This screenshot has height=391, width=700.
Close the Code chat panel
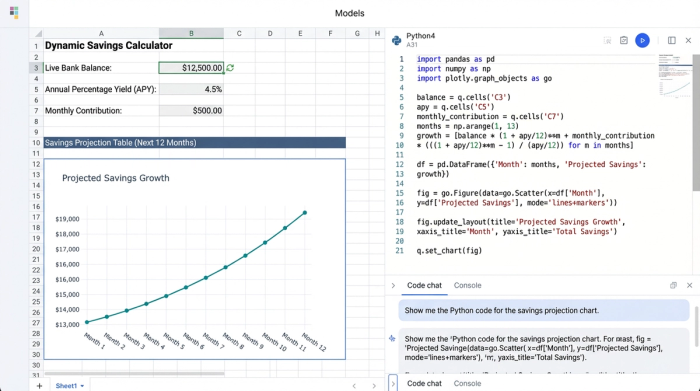tap(689, 285)
